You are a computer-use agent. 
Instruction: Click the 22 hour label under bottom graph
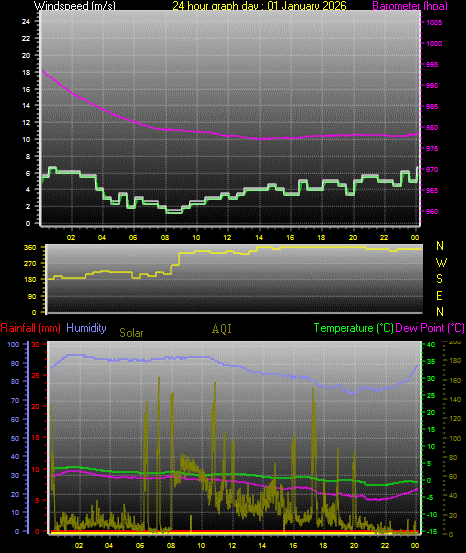click(385, 545)
